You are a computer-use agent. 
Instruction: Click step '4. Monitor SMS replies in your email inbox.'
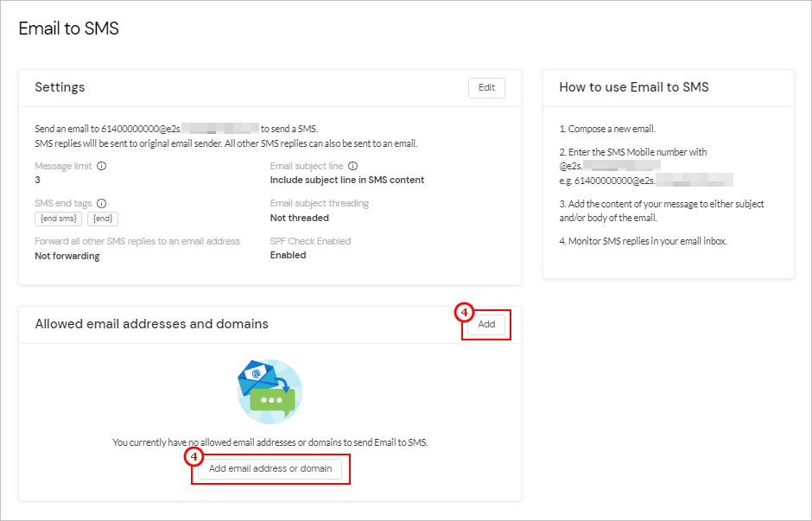click(x=644, y=241)
